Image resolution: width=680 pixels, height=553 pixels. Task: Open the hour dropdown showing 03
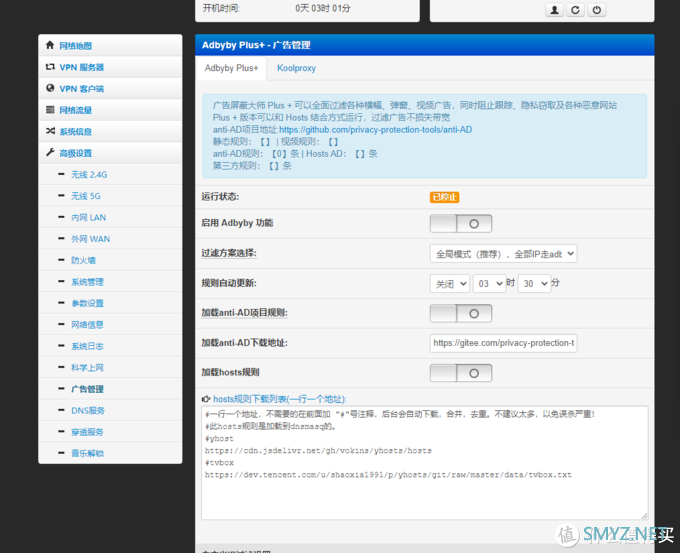click(x=489, y=284)
